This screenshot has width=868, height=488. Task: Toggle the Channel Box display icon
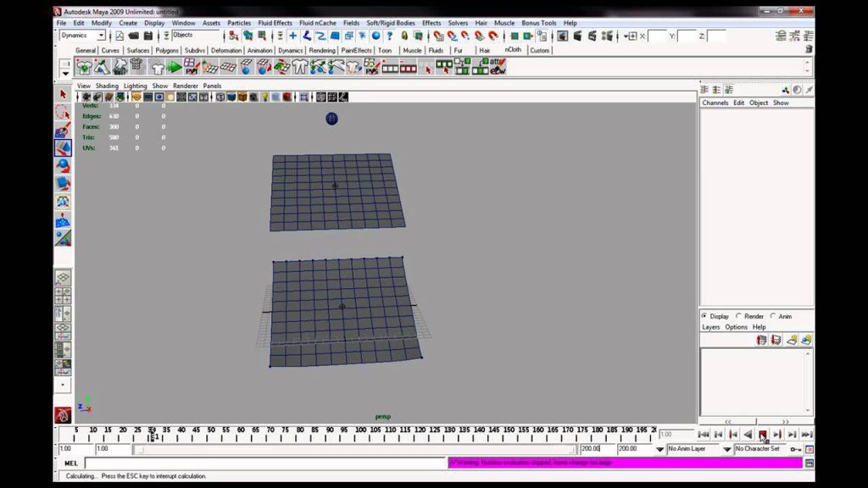[x=808, y=36]
